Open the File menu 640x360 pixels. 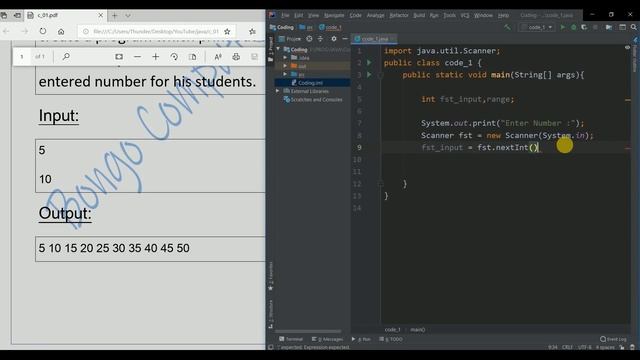(285, 15)
